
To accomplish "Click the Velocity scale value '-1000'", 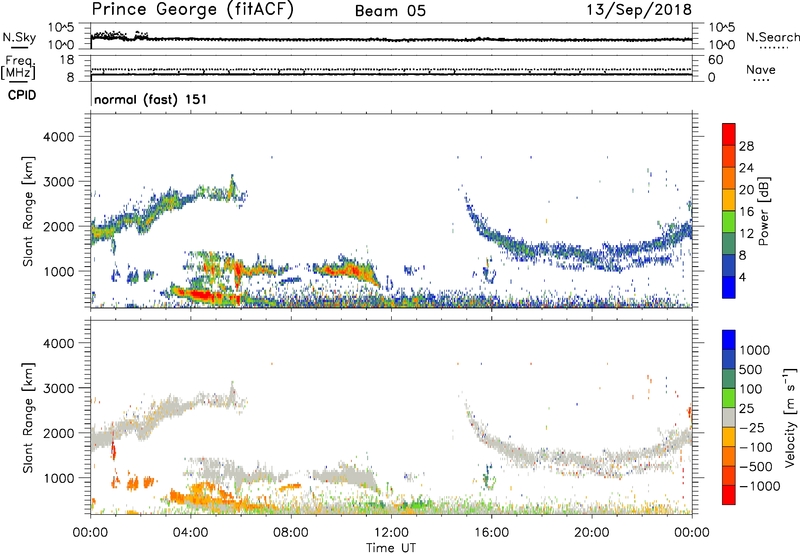I will click(759, 486).
